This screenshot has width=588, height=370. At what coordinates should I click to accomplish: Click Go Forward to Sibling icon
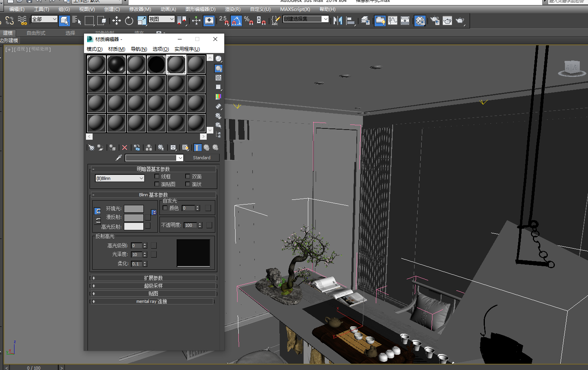(x=215, y=148)
